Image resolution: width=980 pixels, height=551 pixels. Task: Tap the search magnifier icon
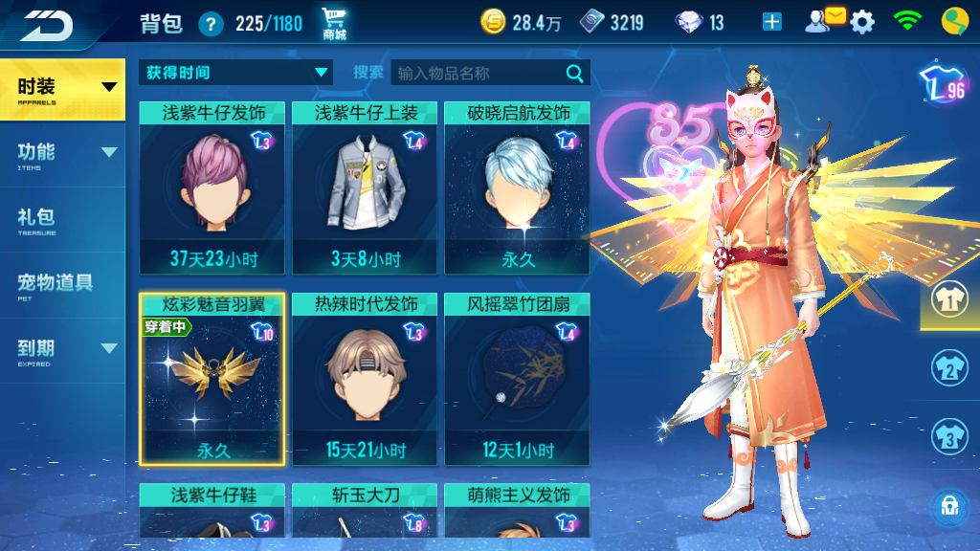click(574, 73)
